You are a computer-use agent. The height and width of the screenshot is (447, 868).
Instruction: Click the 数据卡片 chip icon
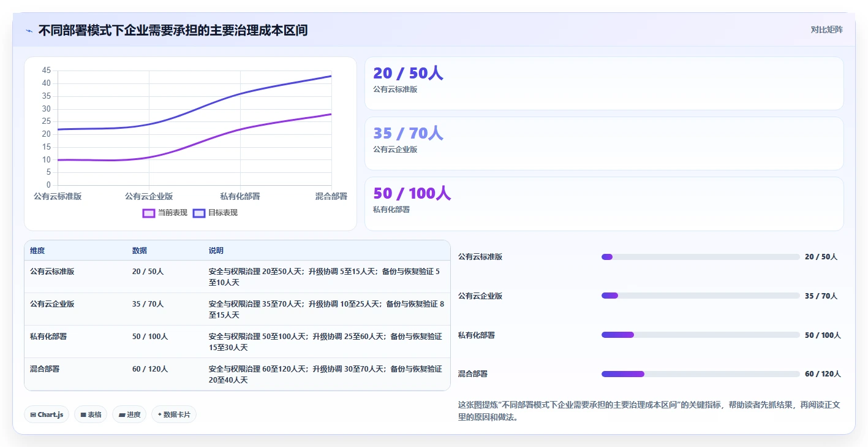[160, 415]
